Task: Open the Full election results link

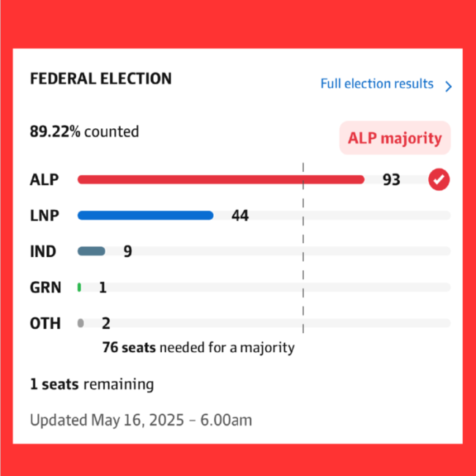Action: [x=376, y=83]
